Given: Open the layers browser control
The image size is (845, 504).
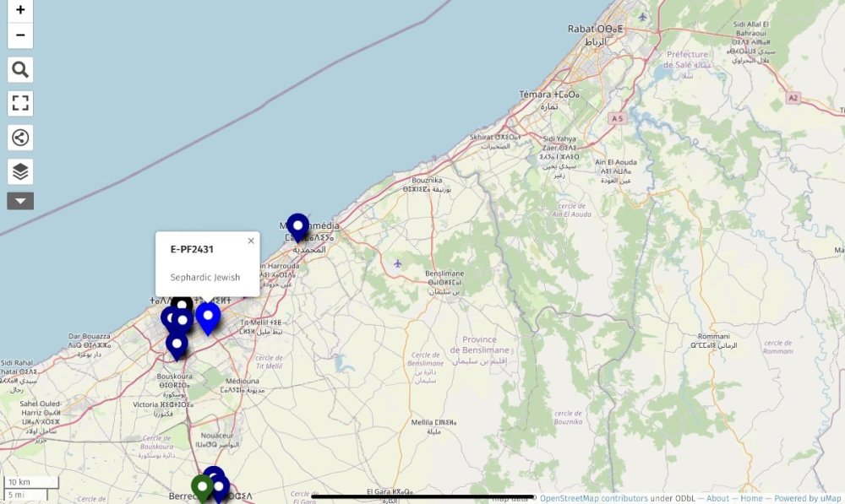Looking at the screenshot, I should [20, 171].
